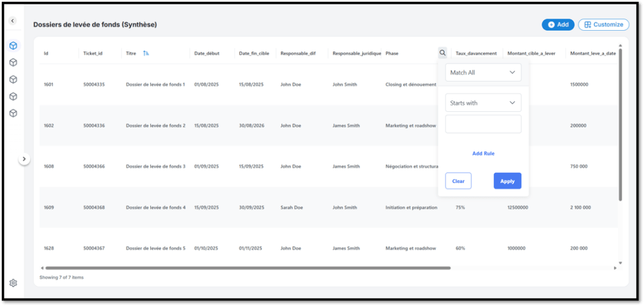
Task: Click the Date_début column header
Action: 206,53
